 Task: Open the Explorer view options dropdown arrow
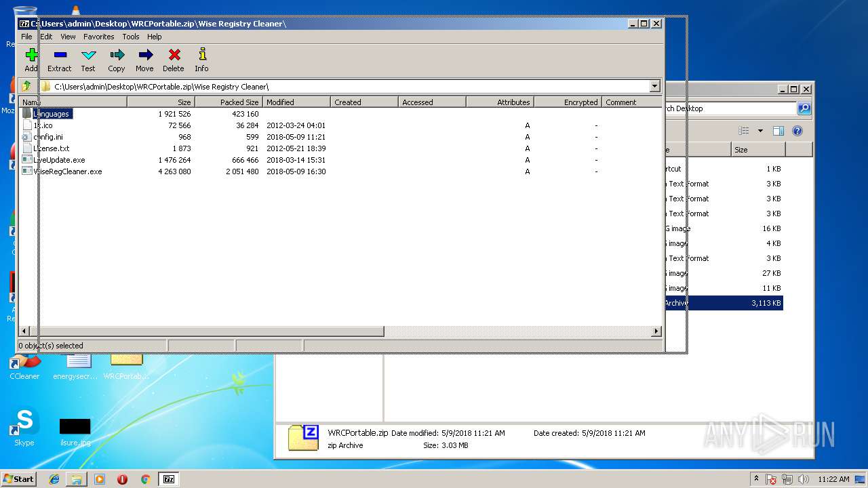tap(760, 131)
